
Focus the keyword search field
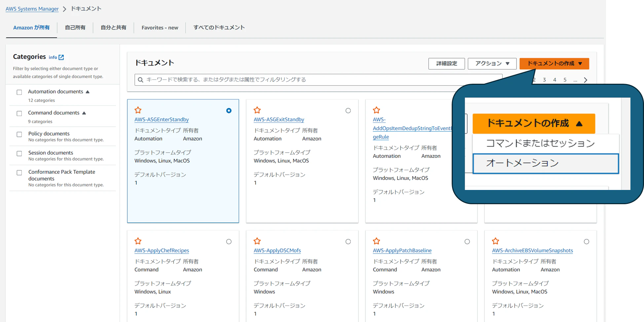[318, 80]
